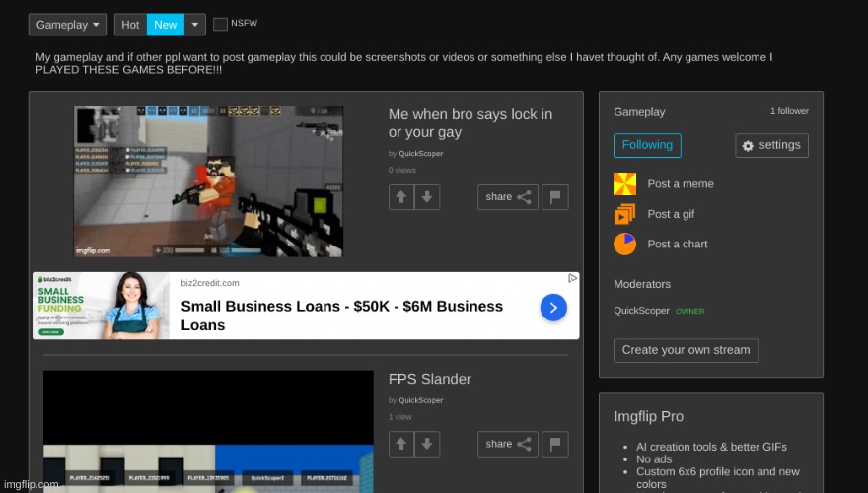Click the Imgflip Pro heading

(x=649, y=417)
